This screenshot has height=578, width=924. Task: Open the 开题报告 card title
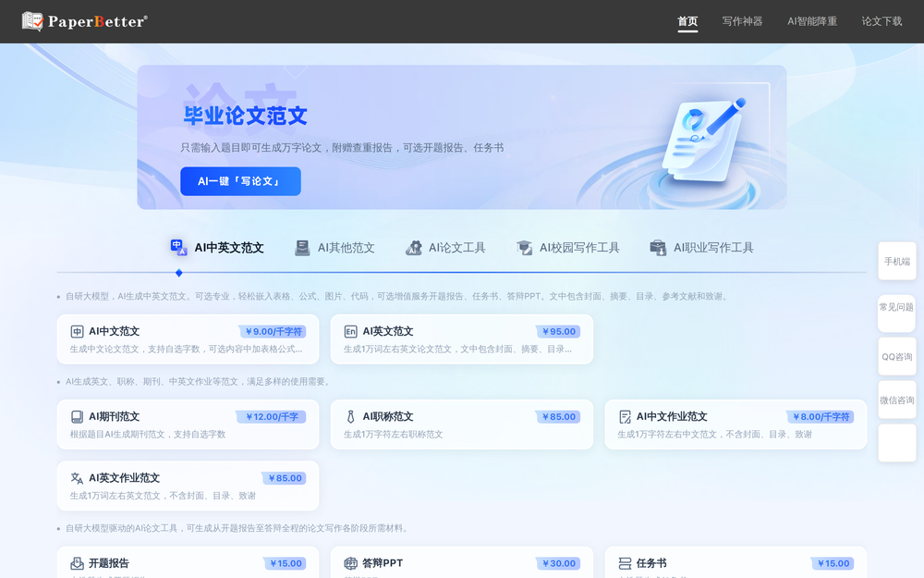108,563
